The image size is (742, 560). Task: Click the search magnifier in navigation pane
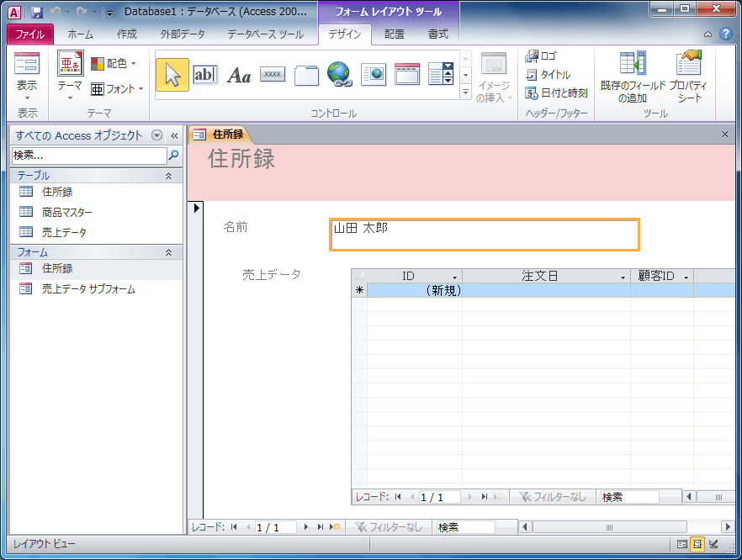pyautogui.click(x=173, y=155)
